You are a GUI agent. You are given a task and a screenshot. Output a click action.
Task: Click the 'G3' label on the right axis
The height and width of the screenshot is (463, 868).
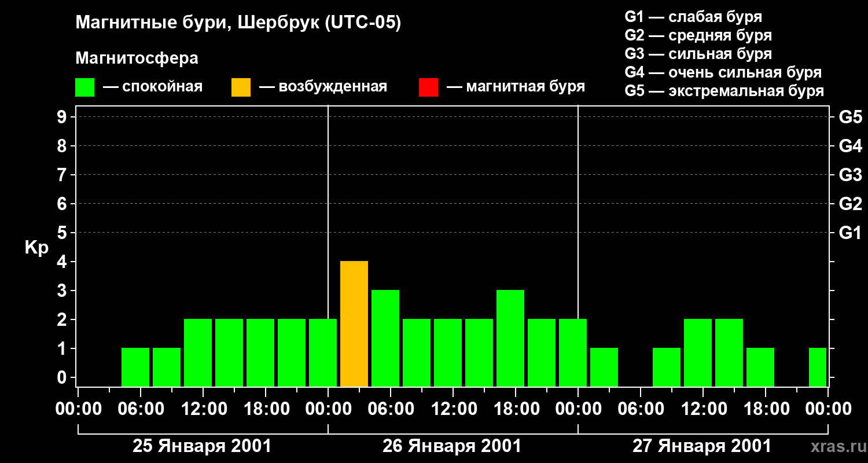(x=850, y=175)
